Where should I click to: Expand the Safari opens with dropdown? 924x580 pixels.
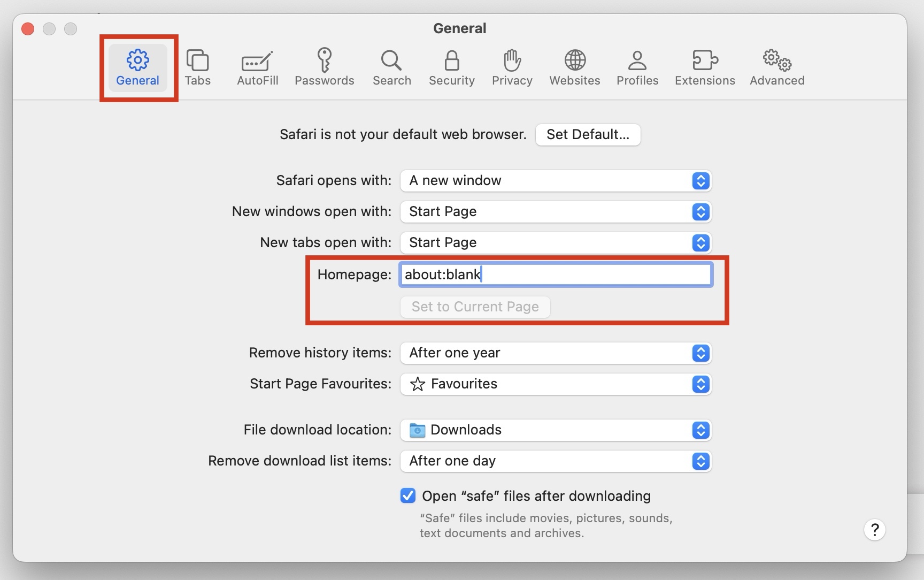click(555, 181)
